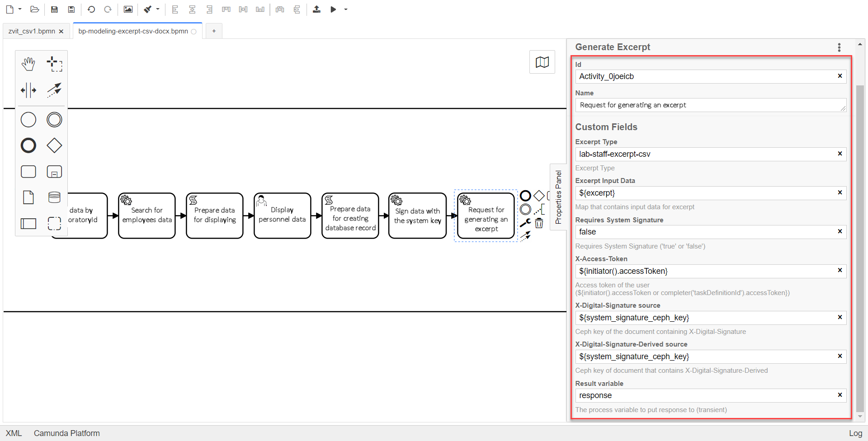Select data store reference from palette
The width and height of the screenshot is (868, 441).
tap(54, 197)
